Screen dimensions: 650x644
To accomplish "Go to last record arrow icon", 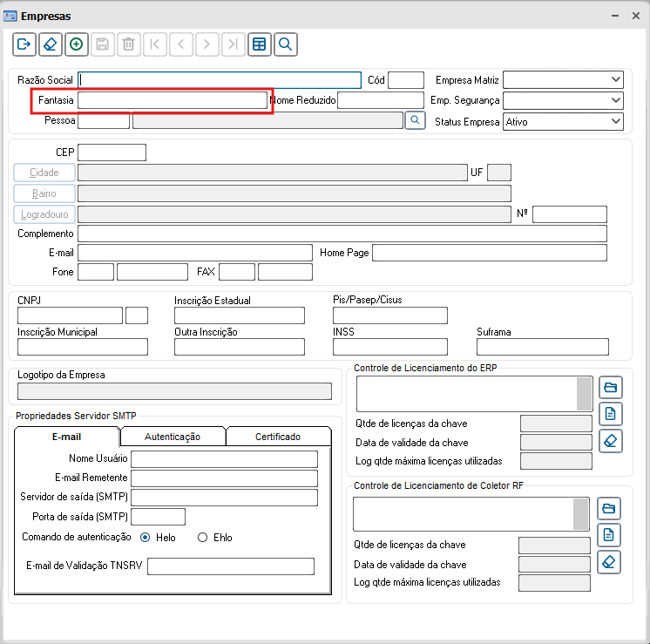I will [233, 44].
